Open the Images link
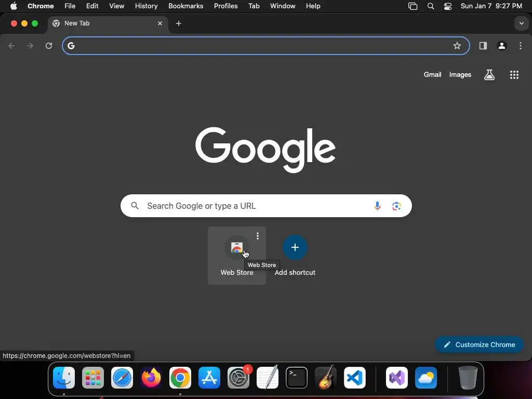Image resolution: width=532 pixels, height=399 pixels. [460, 75]
